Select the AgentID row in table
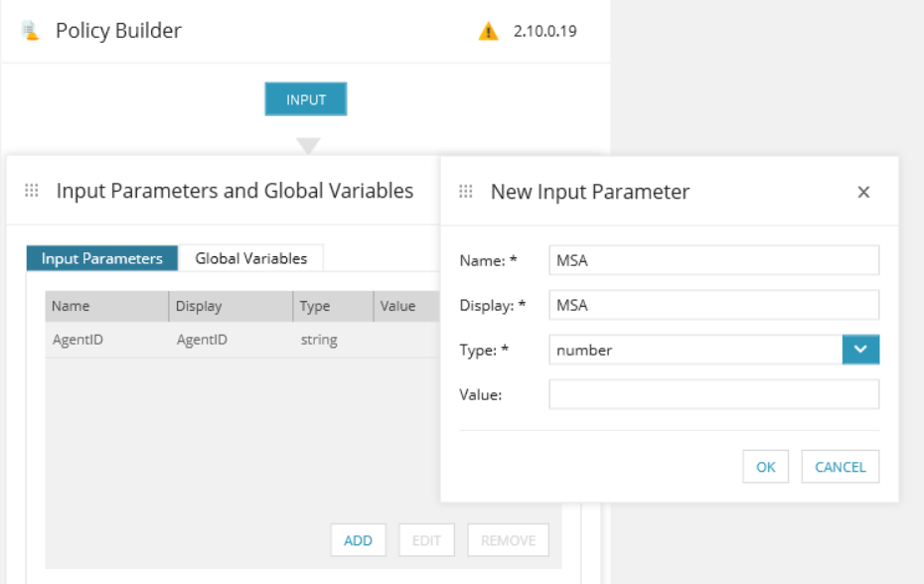 coord(242,340)
